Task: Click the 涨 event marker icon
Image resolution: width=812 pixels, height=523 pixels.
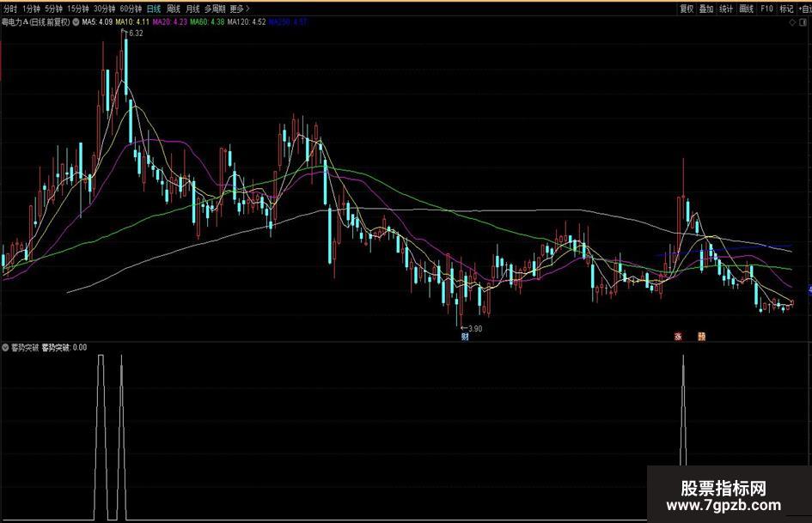Action: (x=678, y=337)
